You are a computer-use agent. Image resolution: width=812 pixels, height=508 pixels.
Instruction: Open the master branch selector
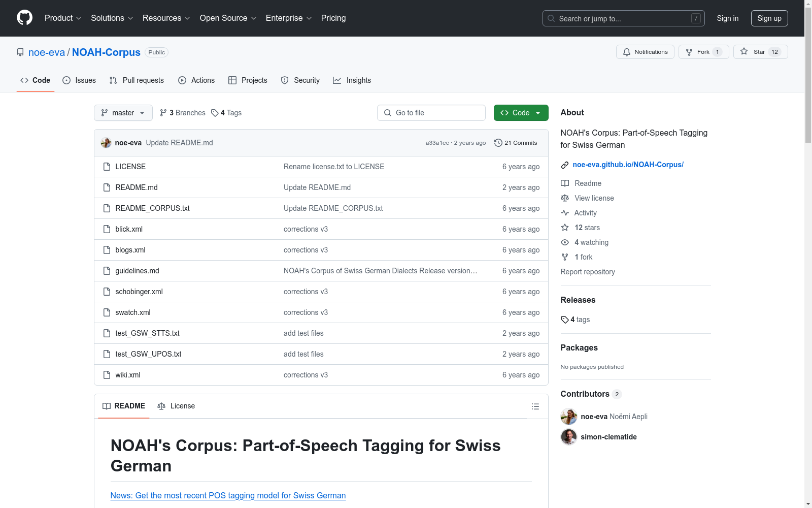123,113
